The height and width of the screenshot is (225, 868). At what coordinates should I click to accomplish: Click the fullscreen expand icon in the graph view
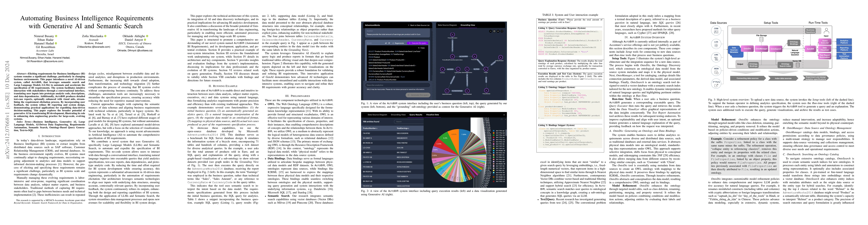[502, 31]
